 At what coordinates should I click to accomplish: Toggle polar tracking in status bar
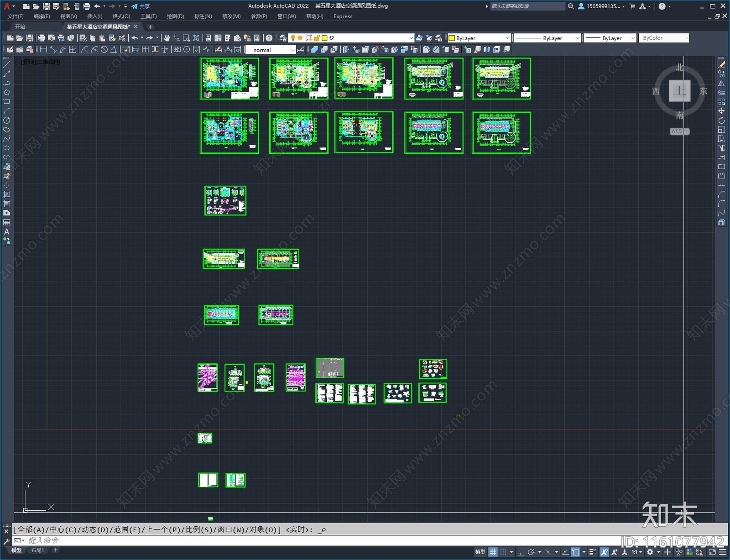click(x=531, y=552)
